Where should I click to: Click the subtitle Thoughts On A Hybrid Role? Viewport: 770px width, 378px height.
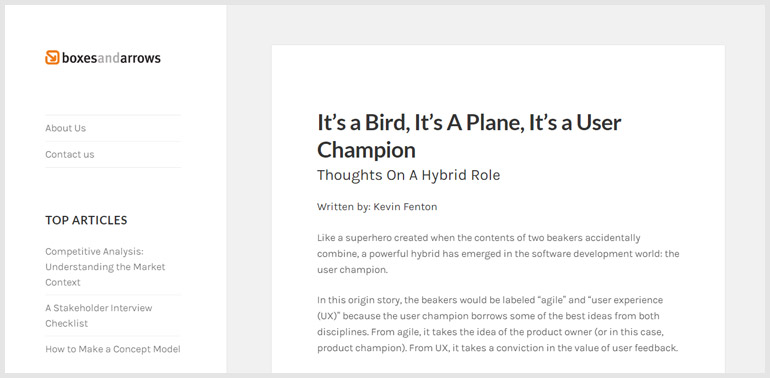coord(409,175)
